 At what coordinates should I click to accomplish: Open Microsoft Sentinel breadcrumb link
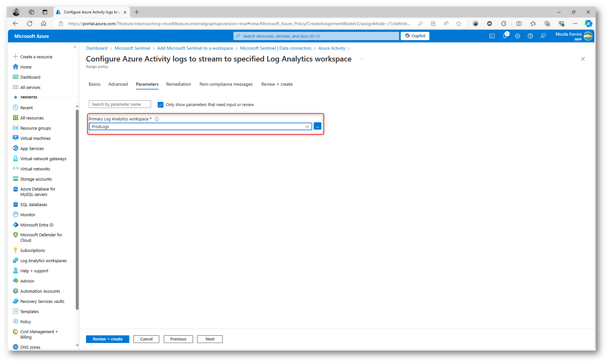(132, 48)
